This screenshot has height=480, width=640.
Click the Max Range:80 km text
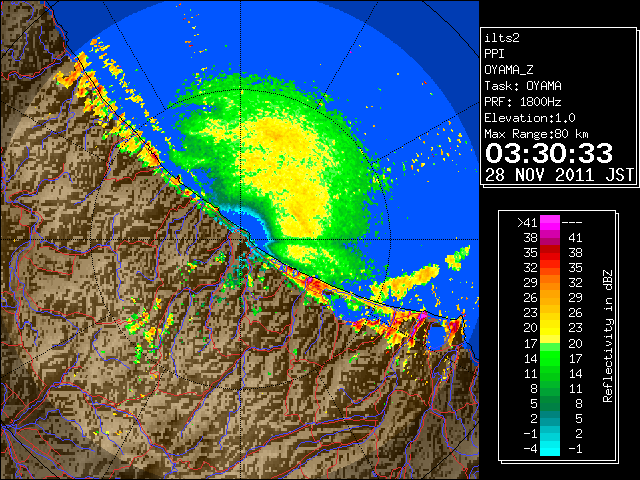coord(536,134)
